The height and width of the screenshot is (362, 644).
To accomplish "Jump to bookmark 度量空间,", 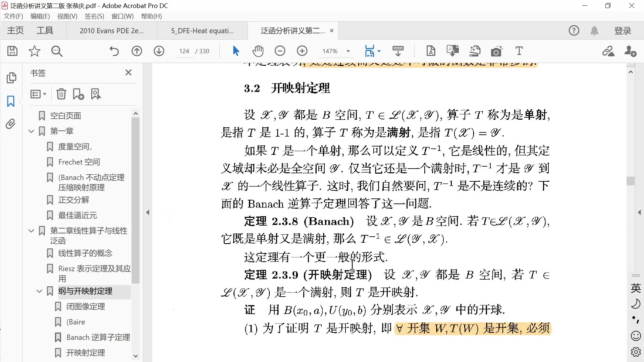I will coord(75,147).
